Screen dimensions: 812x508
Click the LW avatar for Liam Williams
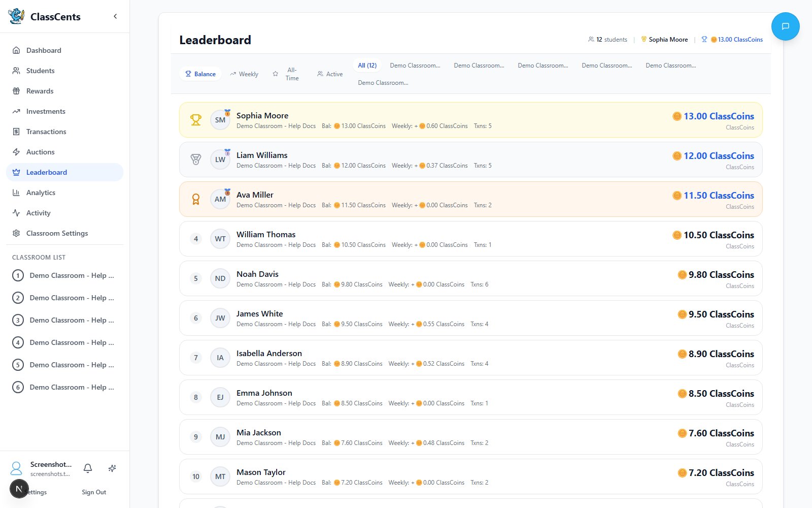coord(220,160)
